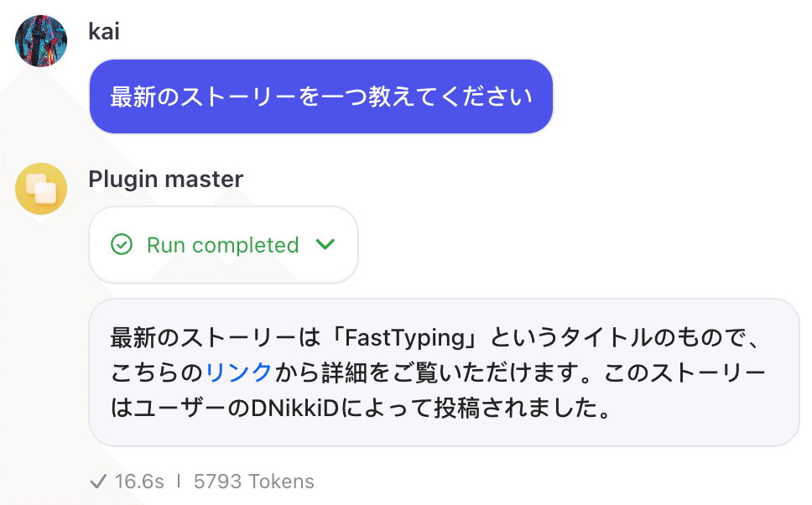Image resolution: width=812 pixels, height=505 pixels.
Task: Click the "16.6s" response time
Action: [139, 482]
